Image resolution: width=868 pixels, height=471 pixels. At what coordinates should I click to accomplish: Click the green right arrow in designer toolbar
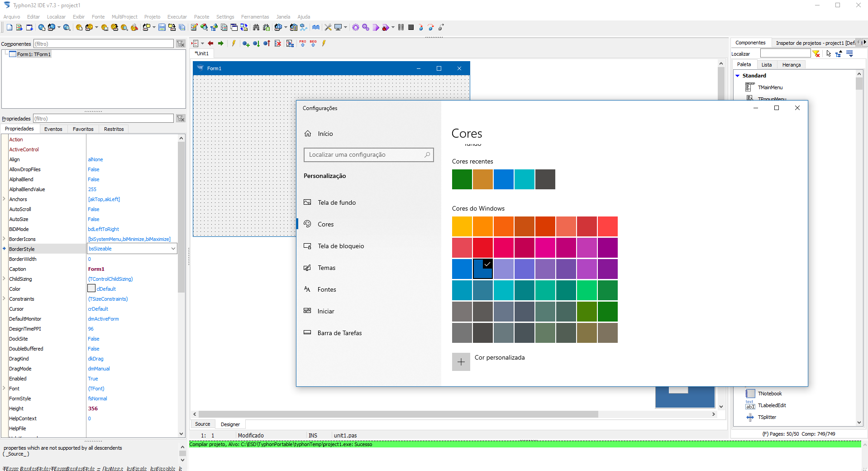tap(221, 43)
